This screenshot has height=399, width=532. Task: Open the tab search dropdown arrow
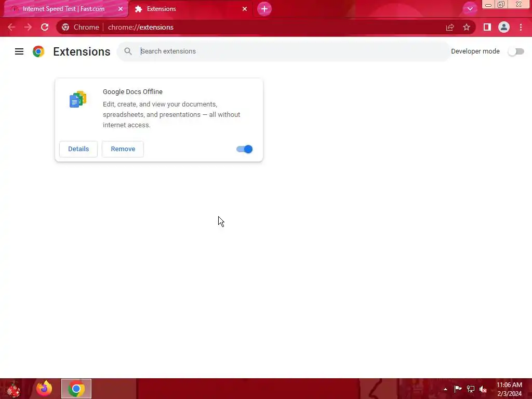tap(470, 9)
